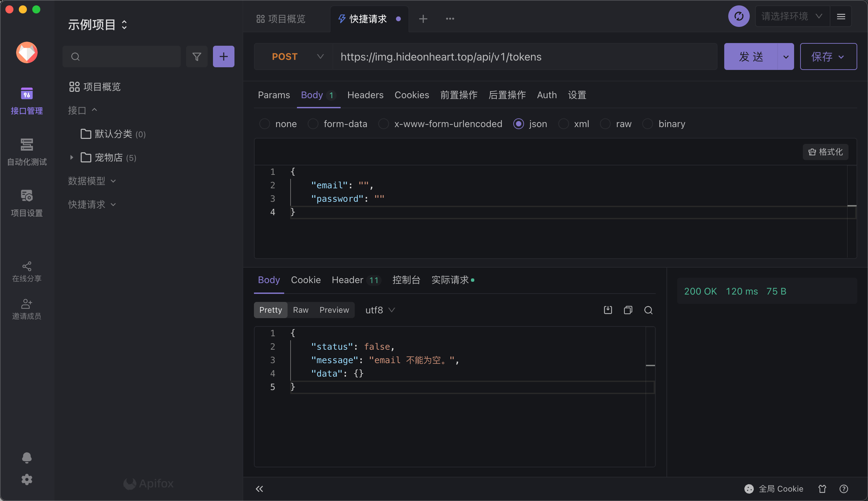
Task: Open the utf8 encoding dropdown
Action: coord(380,310)
